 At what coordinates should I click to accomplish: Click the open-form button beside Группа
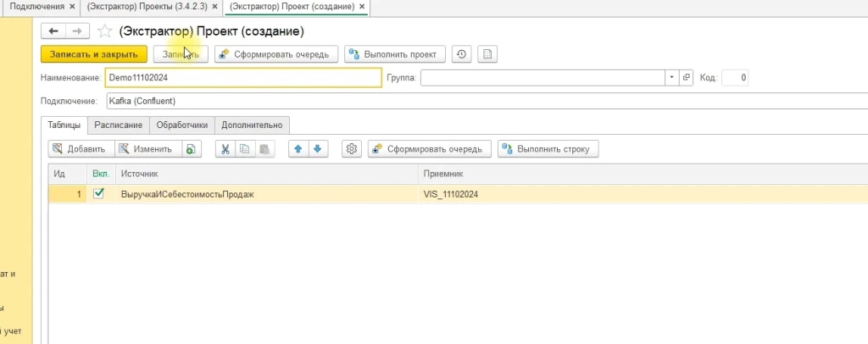(687, 78)
